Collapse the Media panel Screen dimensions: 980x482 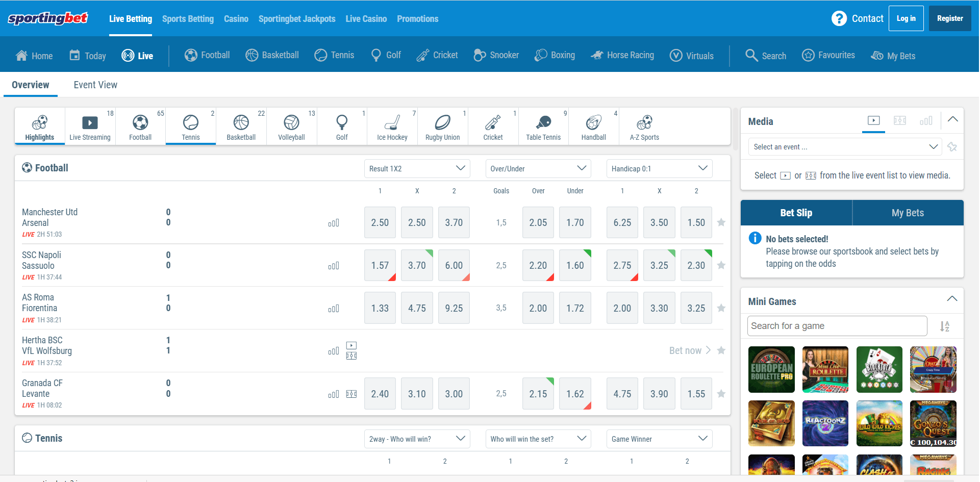(952, 119)
